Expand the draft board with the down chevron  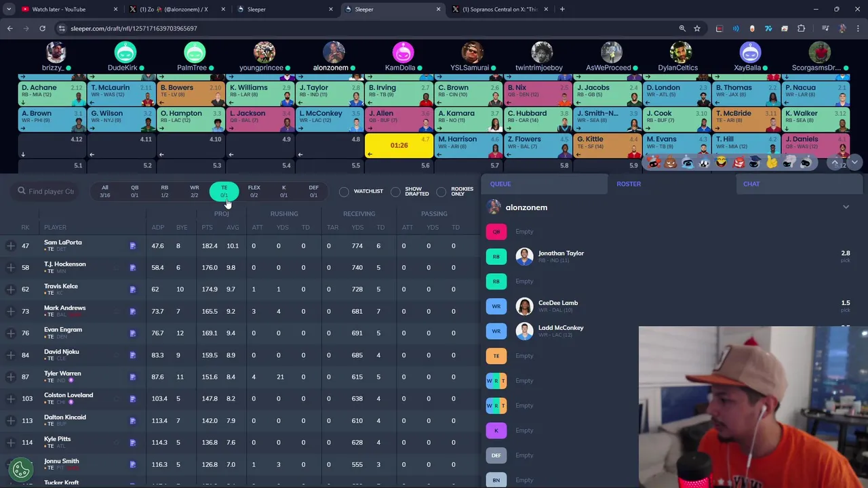(854, 162)
